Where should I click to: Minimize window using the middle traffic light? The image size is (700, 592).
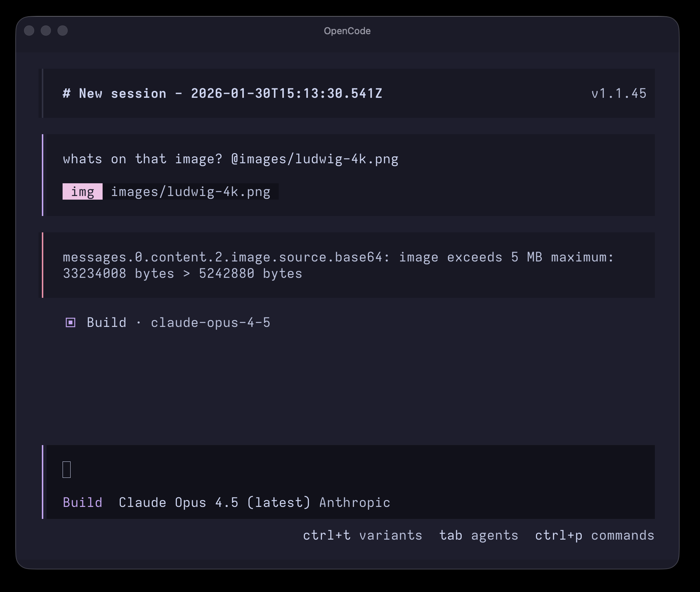(x=46, y=31)
